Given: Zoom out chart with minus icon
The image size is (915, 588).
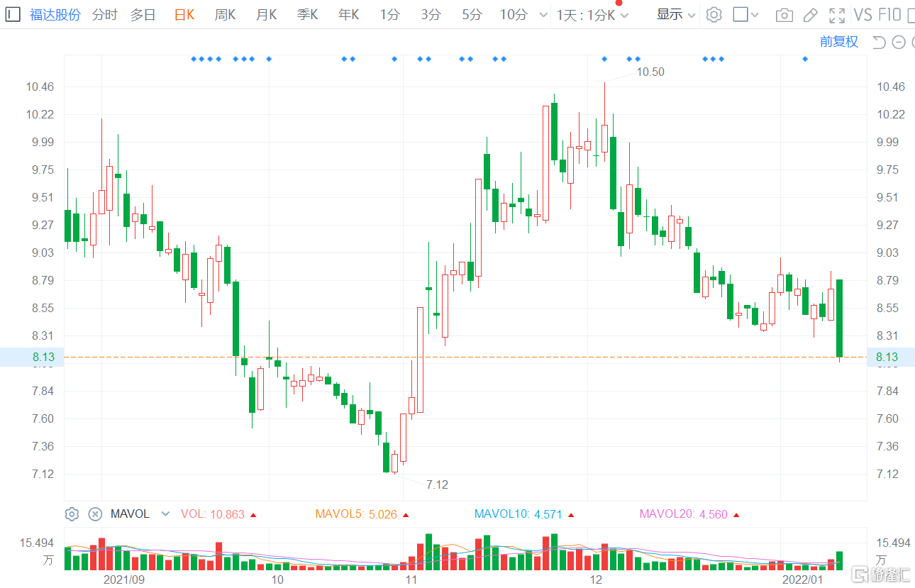Looking at the screenshot, I should click(899, 42).
